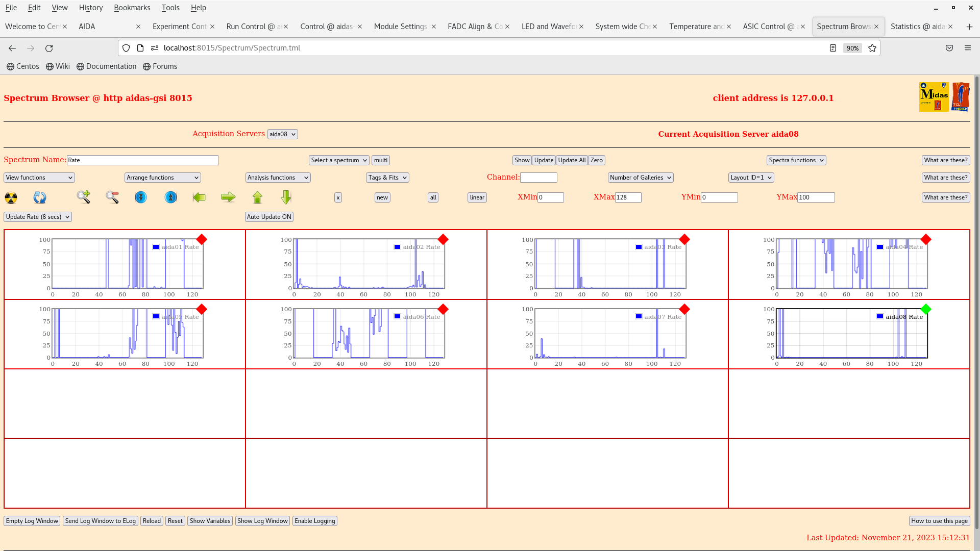Click the yellow radiation hazard icon
The width and height of the screenshot is (980, 551).
[11, 197]
